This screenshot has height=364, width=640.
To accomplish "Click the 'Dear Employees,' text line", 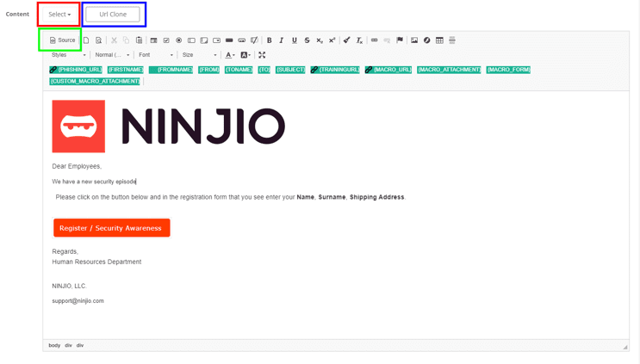I will tap(77, 166).
